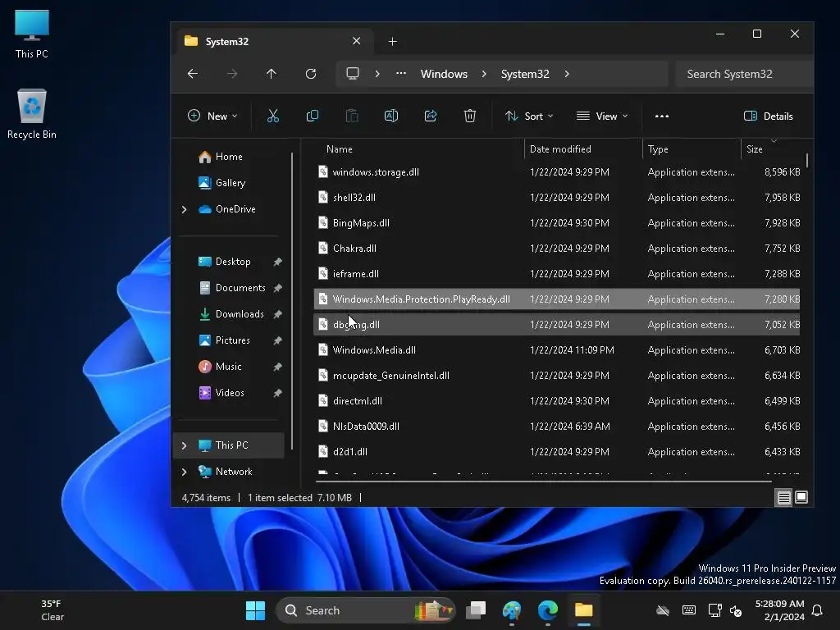This screenshot has width=840, height=630.
Task: Click the Search System32 input box
Action: tap(745, 74)
